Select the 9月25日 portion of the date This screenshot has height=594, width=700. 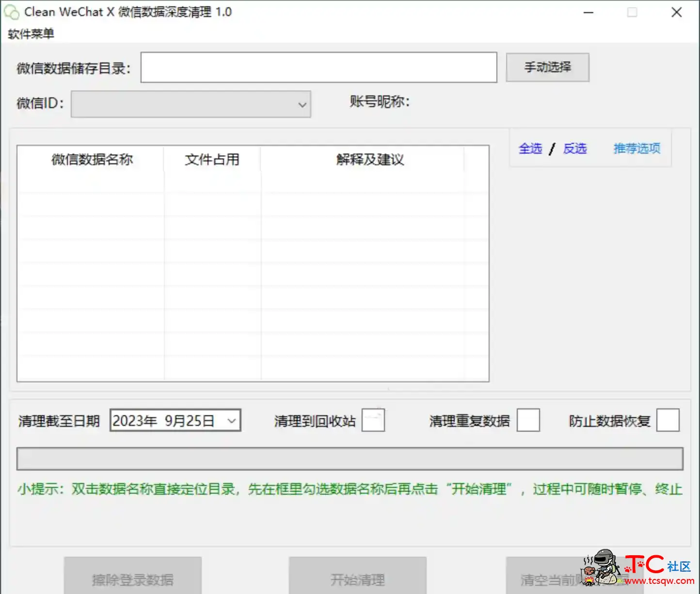(189, 421)
